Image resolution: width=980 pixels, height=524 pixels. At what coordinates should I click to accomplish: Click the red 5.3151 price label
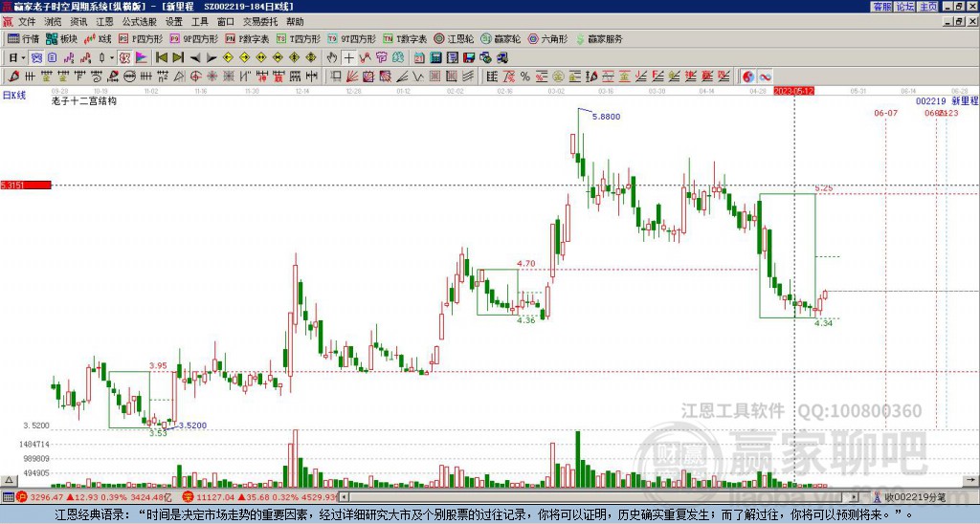(26, 185)
